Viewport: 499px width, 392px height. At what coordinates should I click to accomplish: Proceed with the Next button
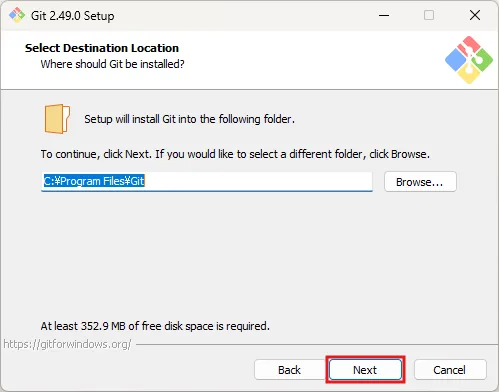tap(365, 370)
